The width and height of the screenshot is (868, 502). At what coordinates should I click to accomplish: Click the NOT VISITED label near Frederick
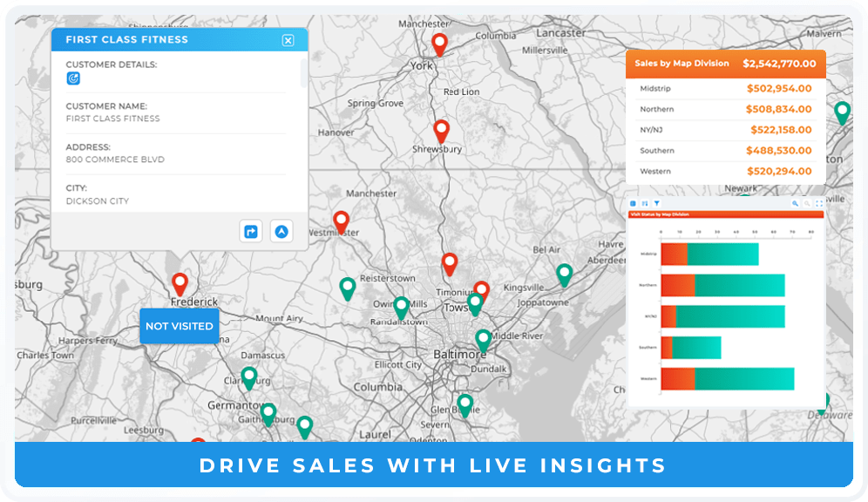[180, 326]
